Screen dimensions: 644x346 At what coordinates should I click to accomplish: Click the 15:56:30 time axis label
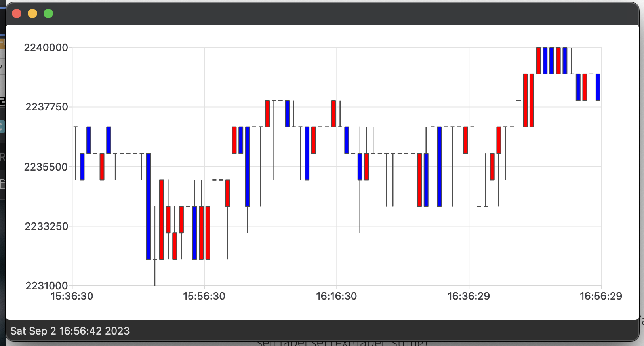(204, 296)
